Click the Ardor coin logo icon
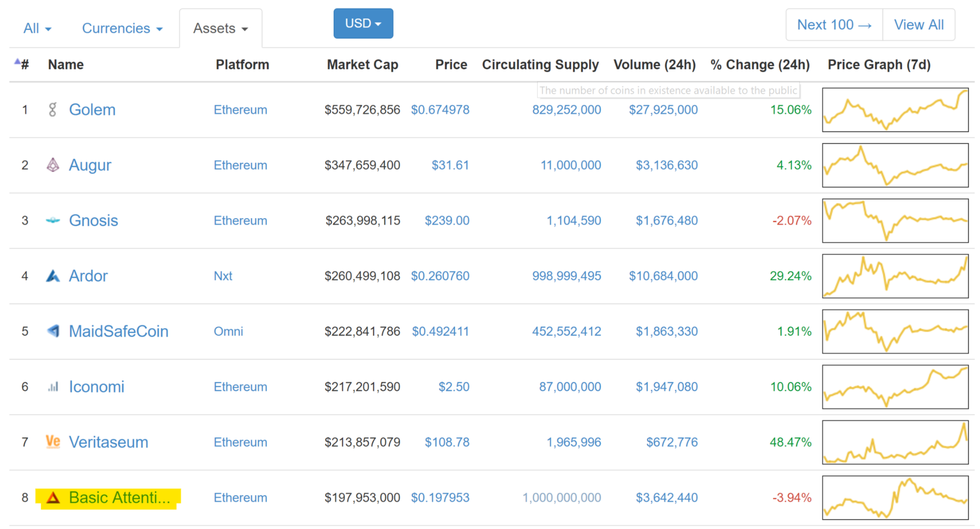This screenshot has height=529, width=980. [x=53, y=276]
